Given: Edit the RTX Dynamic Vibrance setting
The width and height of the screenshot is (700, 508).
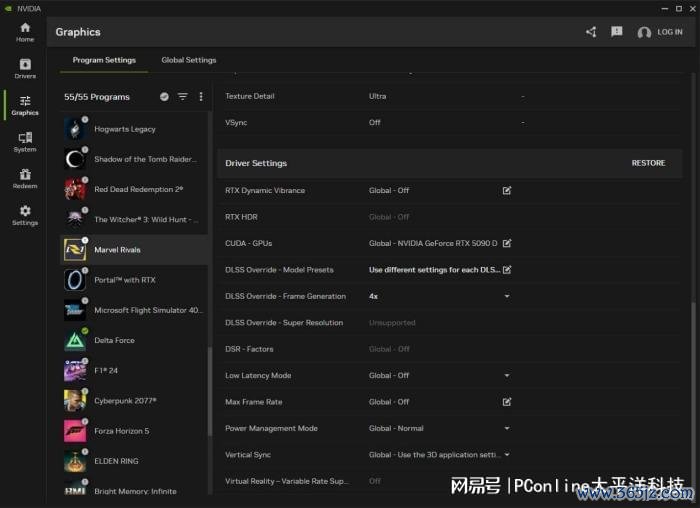Looking at the screenshot, I should point(507,191).
